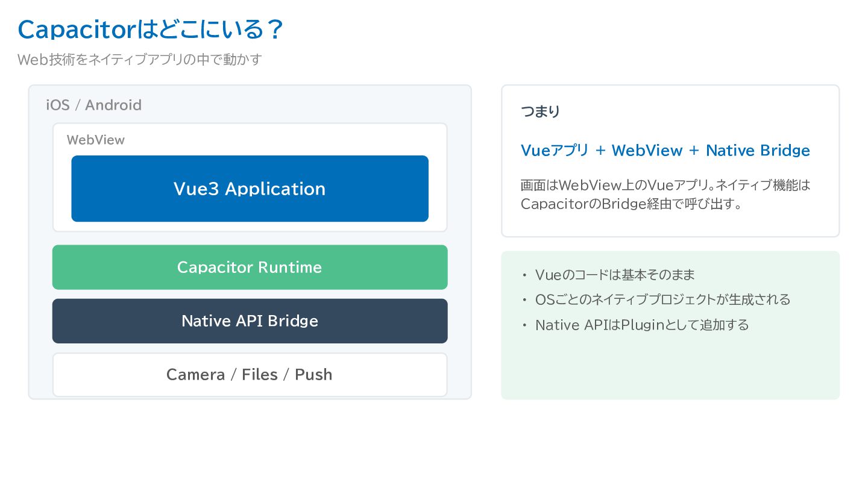Click the bullet dot before Native APIはPlugin
Viewport: 868px width, 488px height.
pos(524,325)
